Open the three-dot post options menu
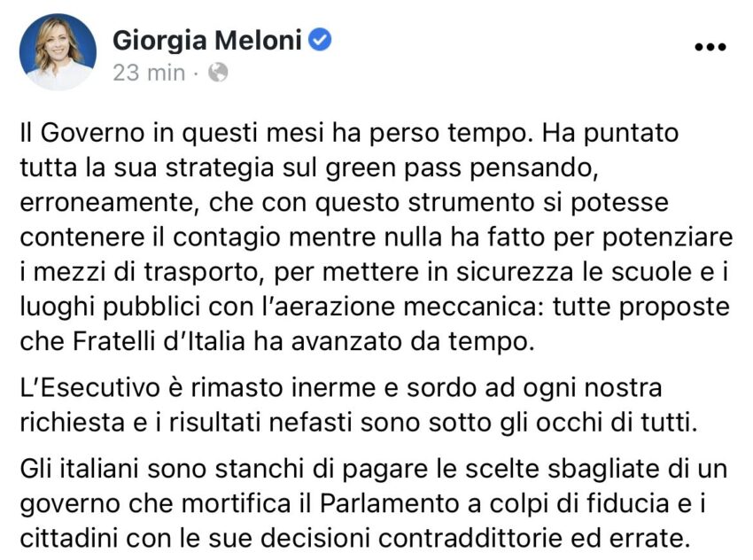Image resolution: width=753 pixels, height=560 pixels. (x=710, y=47)
